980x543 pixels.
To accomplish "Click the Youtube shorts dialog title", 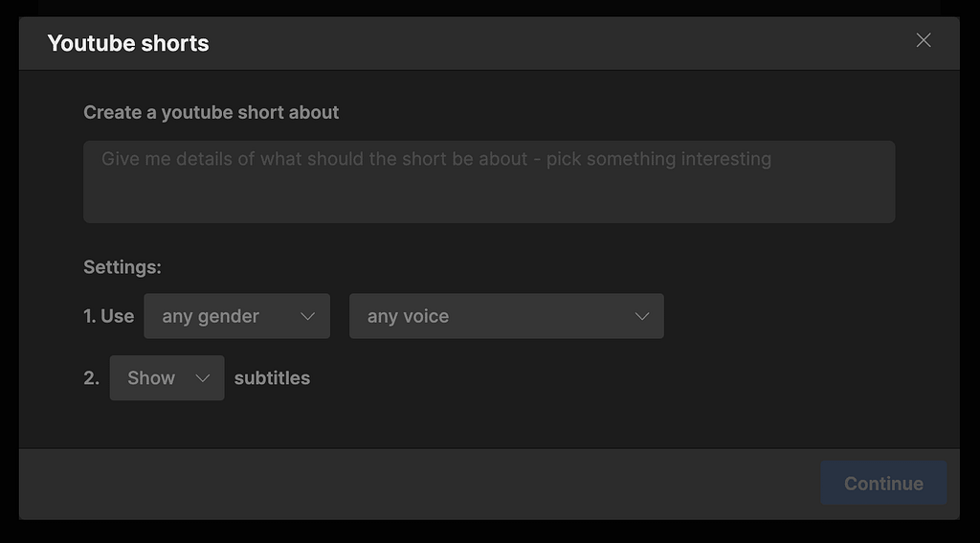I will pyautogui.click(x=128, y=43).
